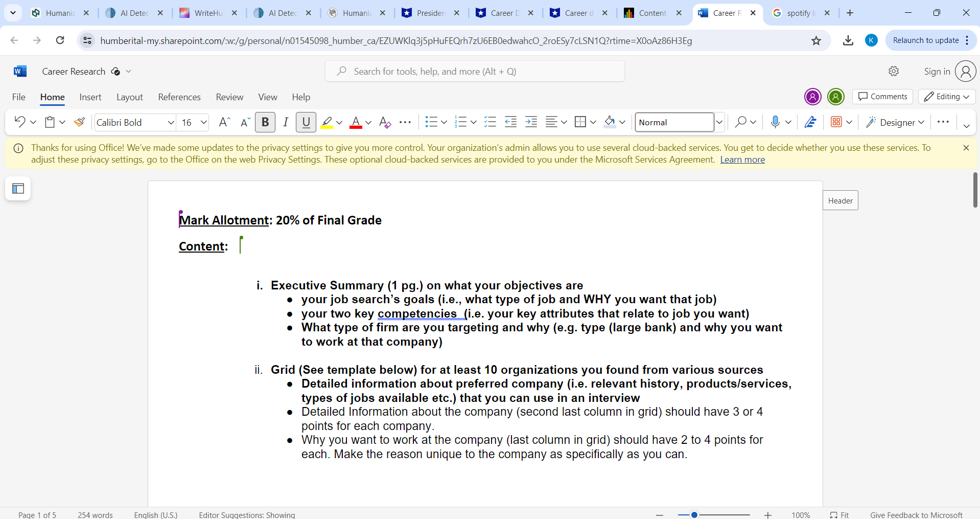Select the Normal style box
Viewport: 980px width, 519px height.
674,122
